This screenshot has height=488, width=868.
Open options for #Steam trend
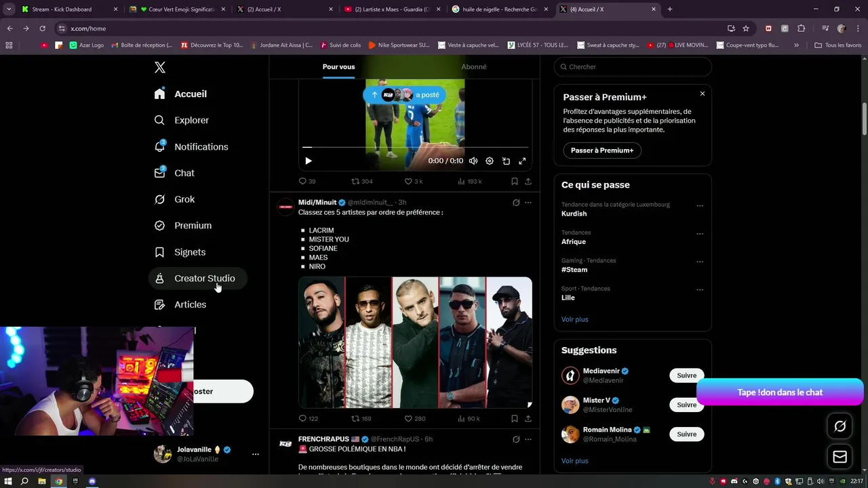pos(700,262)
